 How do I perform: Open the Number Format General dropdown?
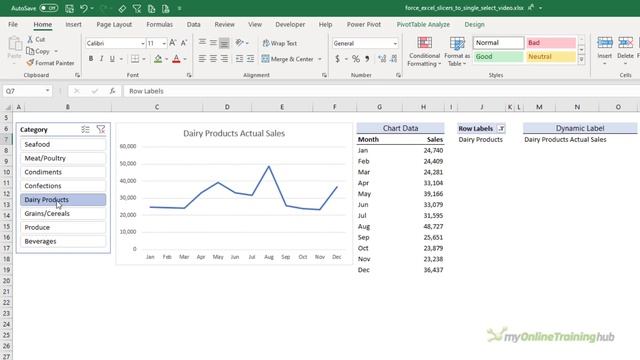395,43
